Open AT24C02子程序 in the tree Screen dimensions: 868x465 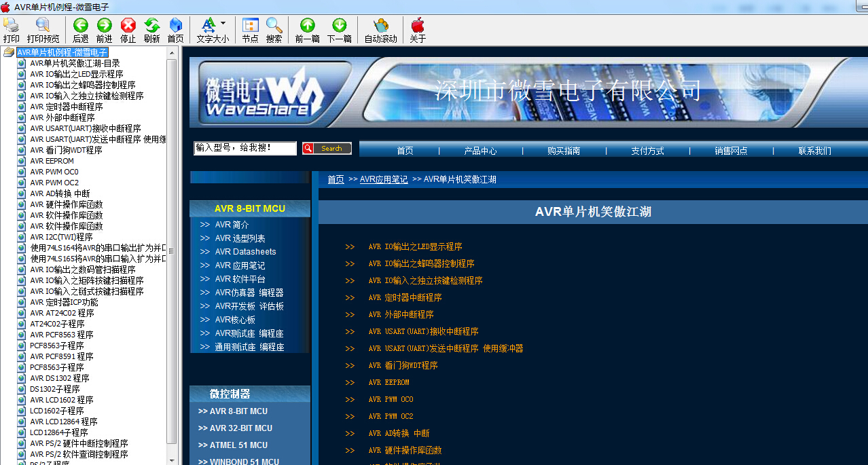click(x=57, y=324)
